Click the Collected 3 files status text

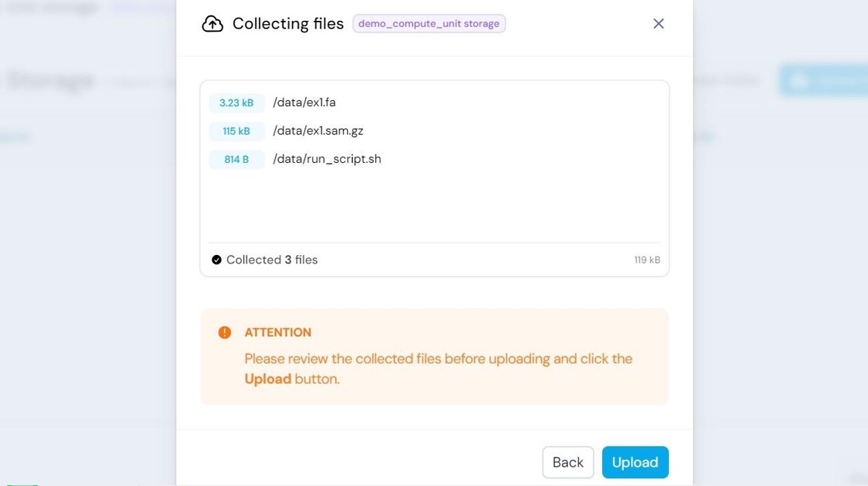pyautogui.click(x=272, y=260)
